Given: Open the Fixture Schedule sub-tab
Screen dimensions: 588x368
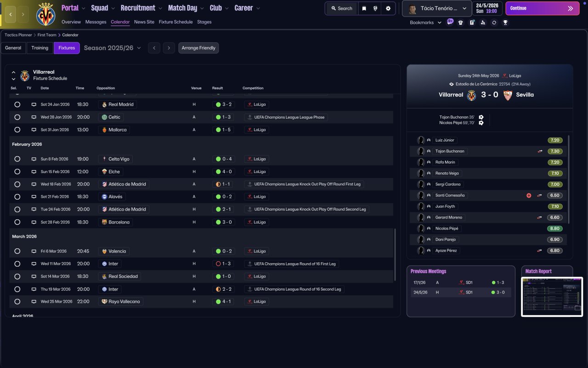Looking at the screenshot, I should coord(176,22).
